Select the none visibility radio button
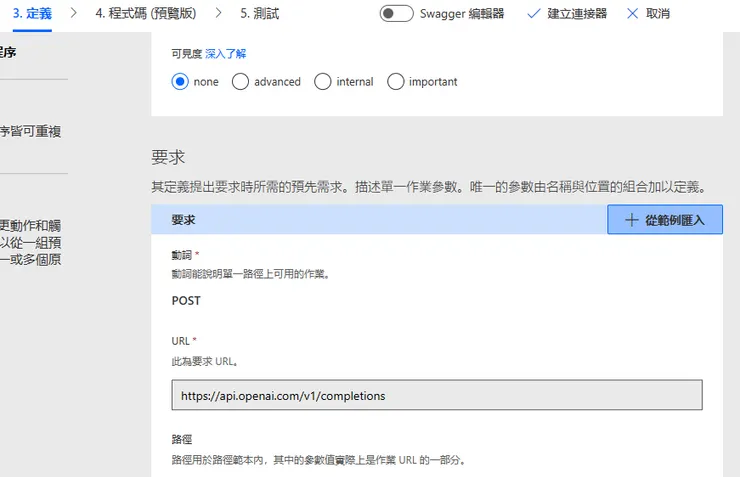Image resolution: width=740 pixels, height=477 pixels. point(180,82)
